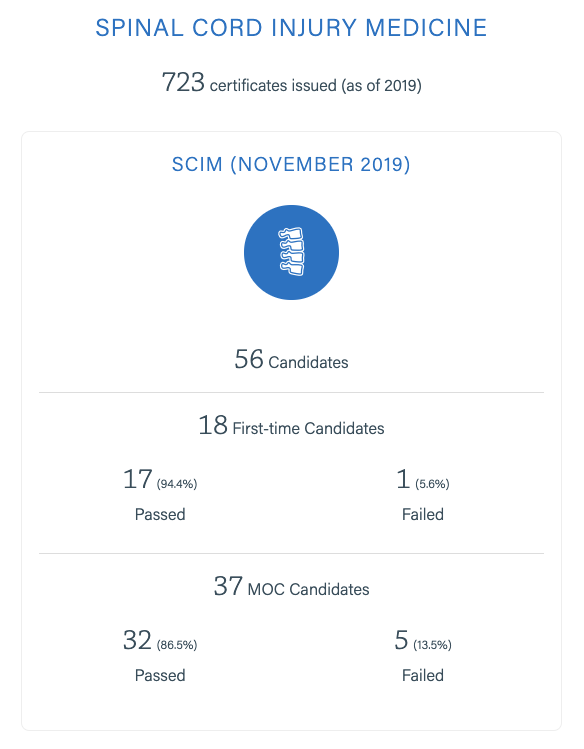
Task: Click the 37 MOC Candidates label
Action: 291,587
